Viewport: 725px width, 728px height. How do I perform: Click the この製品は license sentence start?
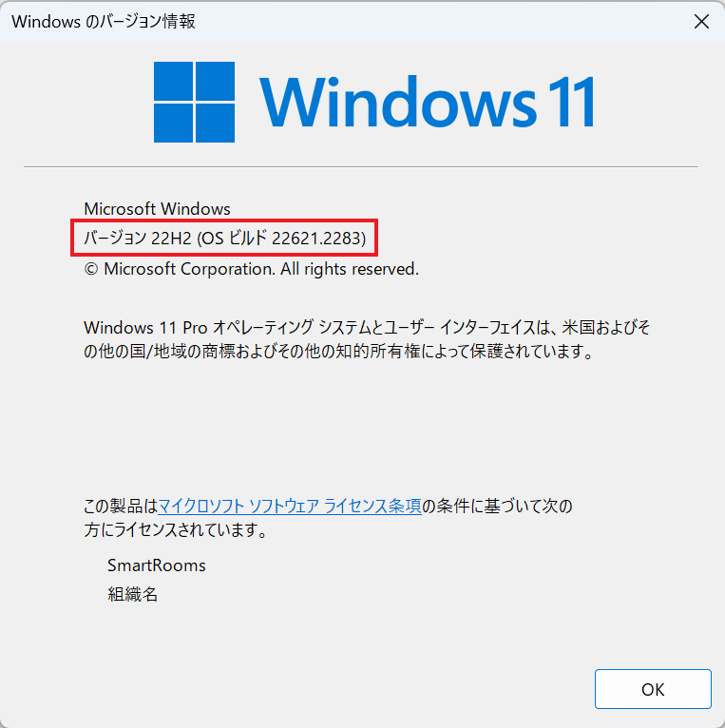(121, 506)
